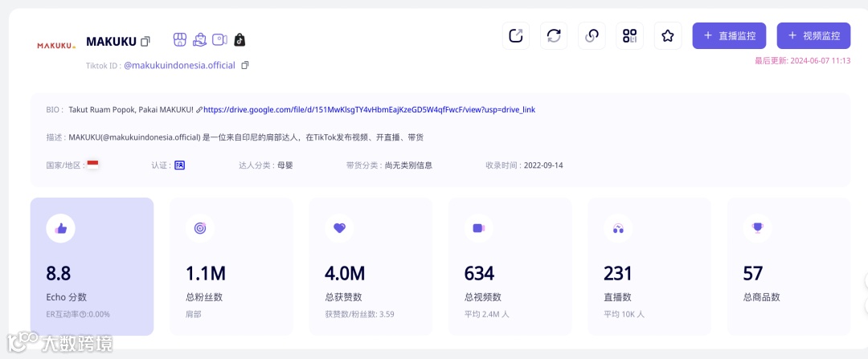This screenshot has width=868, height=359.
Task: Click the product-selling hand badge icon
Action: coord(199,39)
